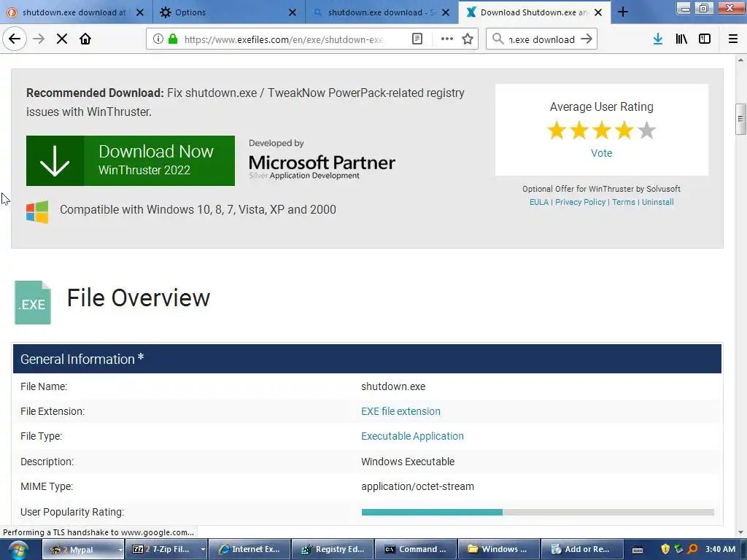747x560 pixels.
Task: Expand the 7-Zip taskbar group dropdown arrow
Action: coord(203,550)
